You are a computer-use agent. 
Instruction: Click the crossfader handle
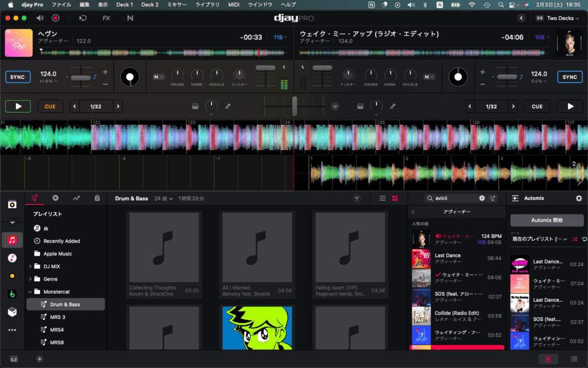point(295,106)
